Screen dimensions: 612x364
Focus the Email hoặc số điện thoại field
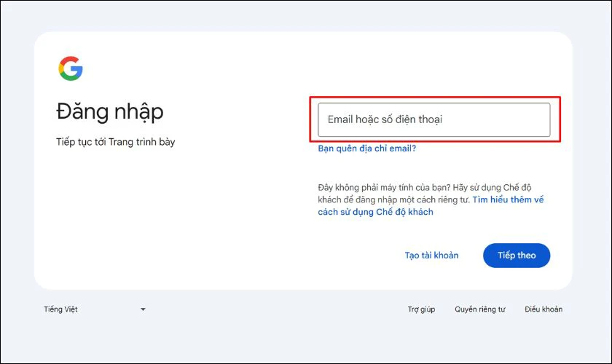[434, 120]
